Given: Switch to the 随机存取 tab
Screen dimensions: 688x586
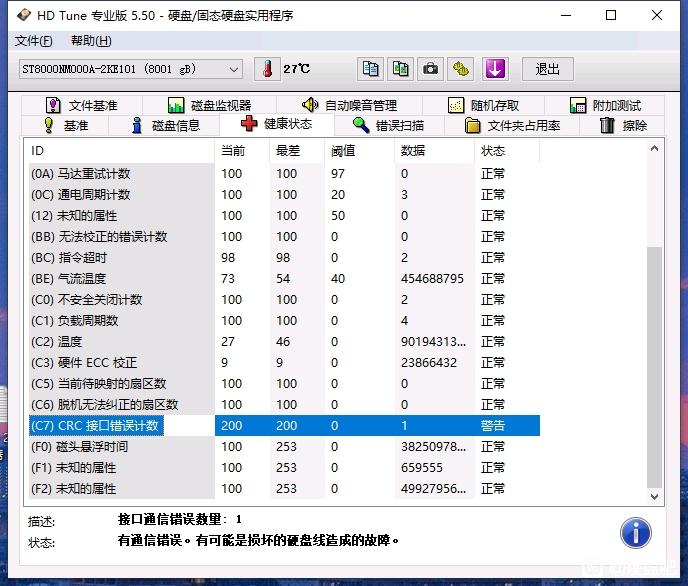Looking at the screenshot, I should point(483,105).
